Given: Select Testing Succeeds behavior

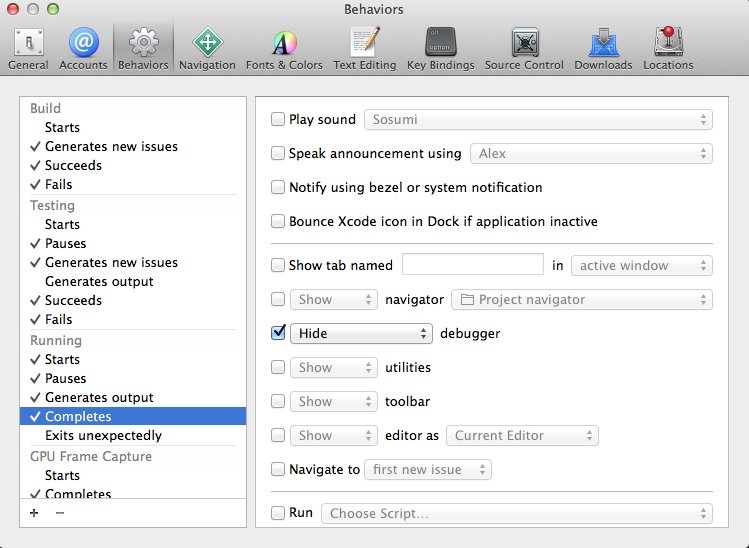Looking at the screenshot, I should point(133,300).
